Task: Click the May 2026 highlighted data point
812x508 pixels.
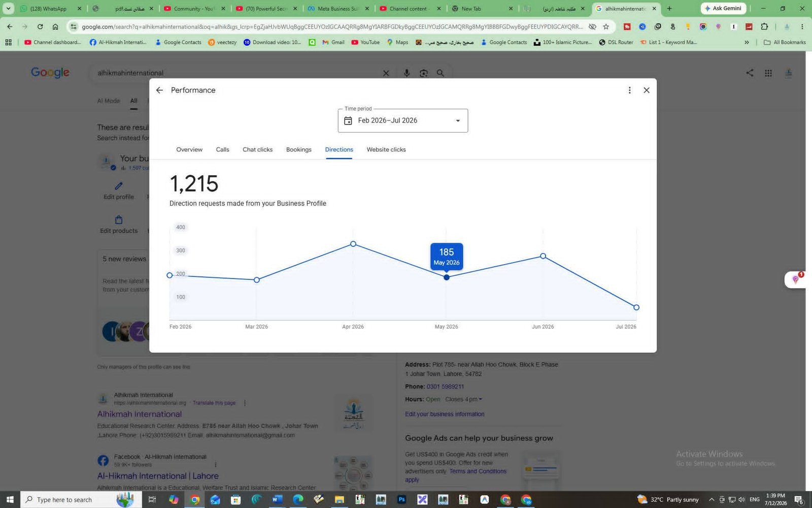Action: 447,277
